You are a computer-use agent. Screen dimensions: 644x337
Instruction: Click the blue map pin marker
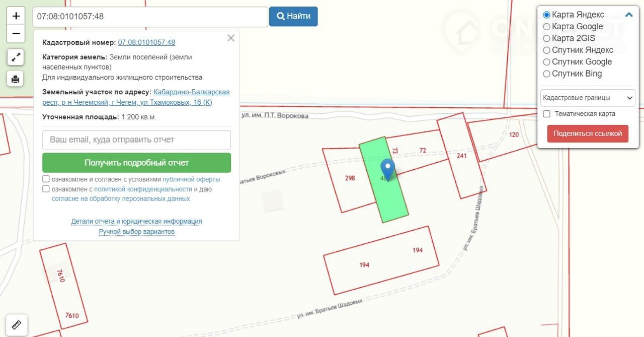pos(387,169)
